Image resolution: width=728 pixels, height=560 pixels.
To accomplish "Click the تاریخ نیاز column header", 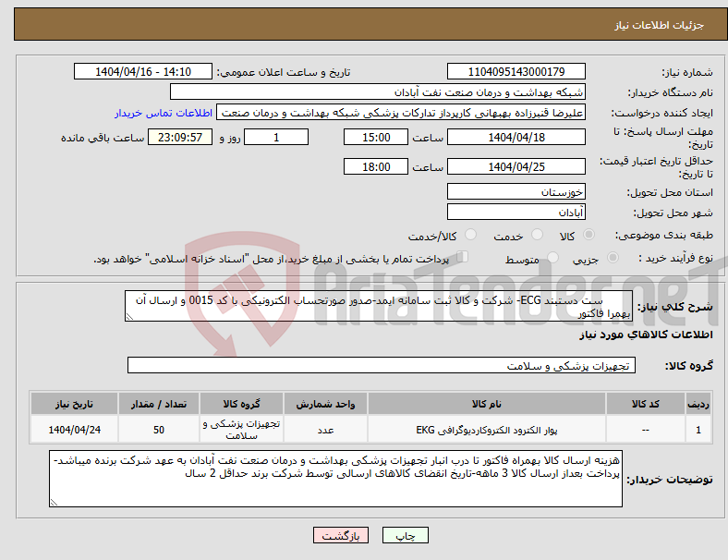I will point(74,404).
